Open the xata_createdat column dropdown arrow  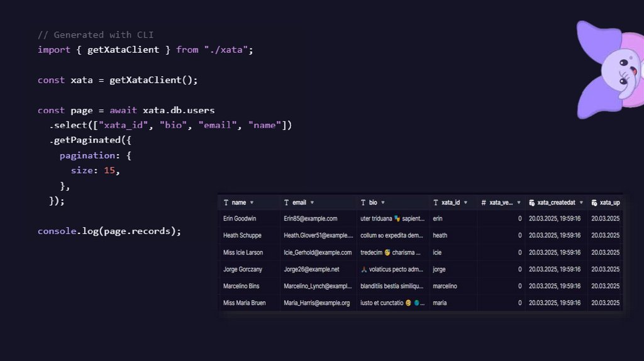(581, 203)
